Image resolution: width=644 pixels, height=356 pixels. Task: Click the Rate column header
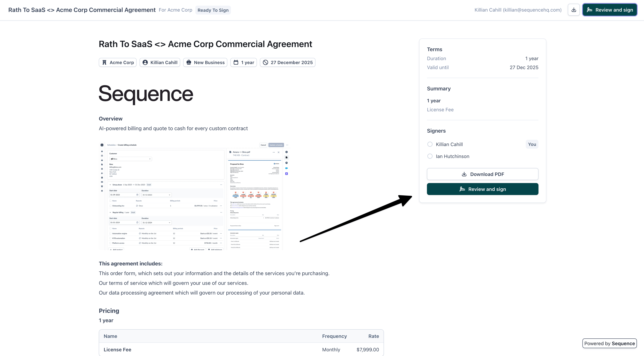(x=373, y=336)
